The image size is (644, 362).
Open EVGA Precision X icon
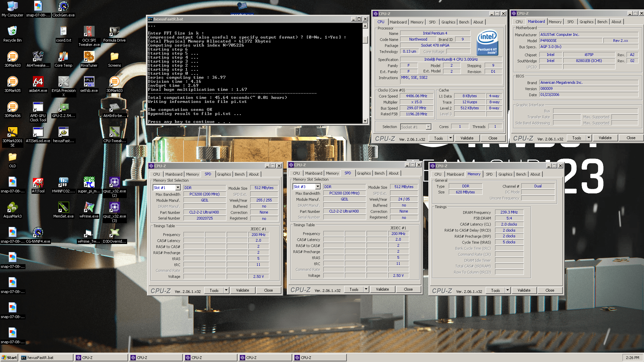(x=63, y=86)
